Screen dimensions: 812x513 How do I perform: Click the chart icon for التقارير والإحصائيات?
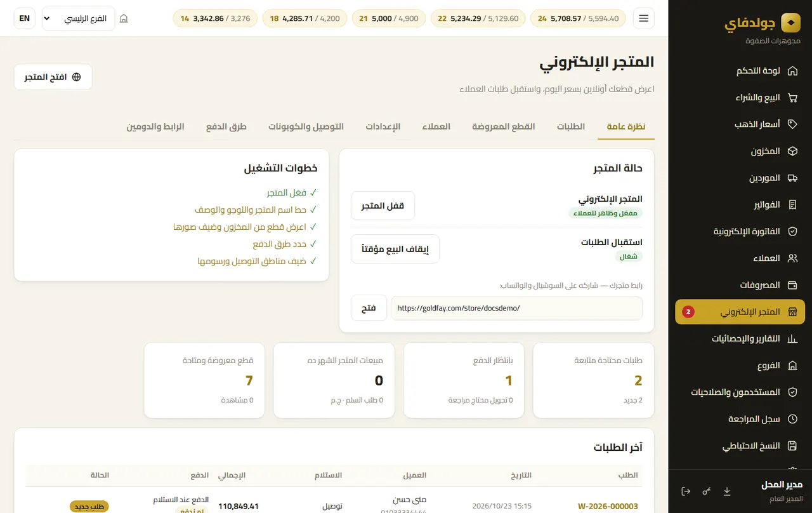(x=792, y=339)
